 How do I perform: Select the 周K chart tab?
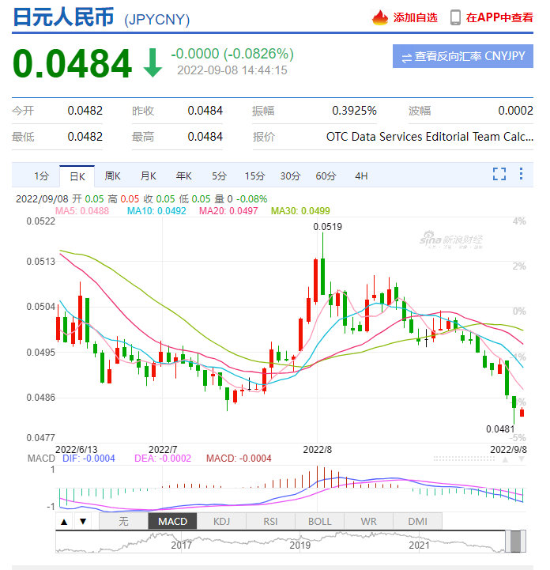[x=112, y=176]
